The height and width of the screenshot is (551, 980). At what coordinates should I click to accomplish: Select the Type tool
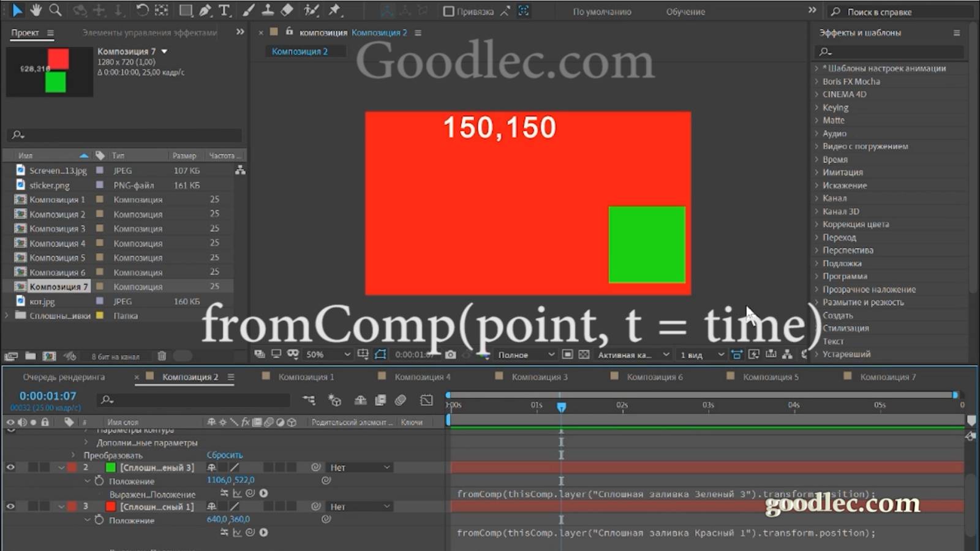(224, 10)
